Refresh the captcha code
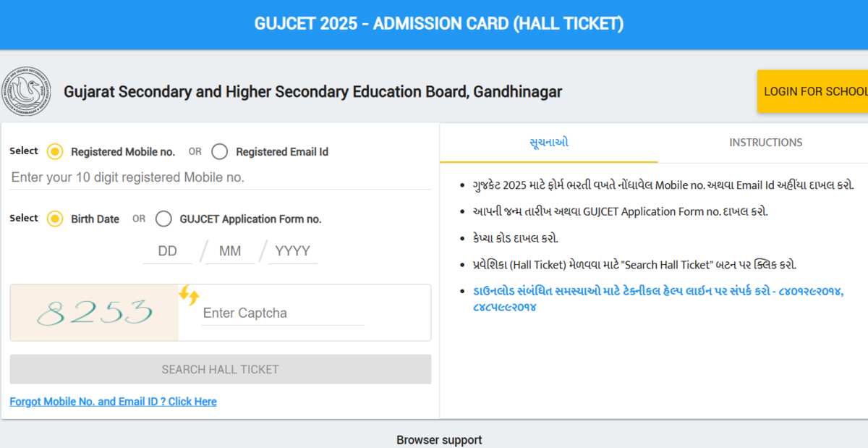The image size is (868, 448). 189,295
